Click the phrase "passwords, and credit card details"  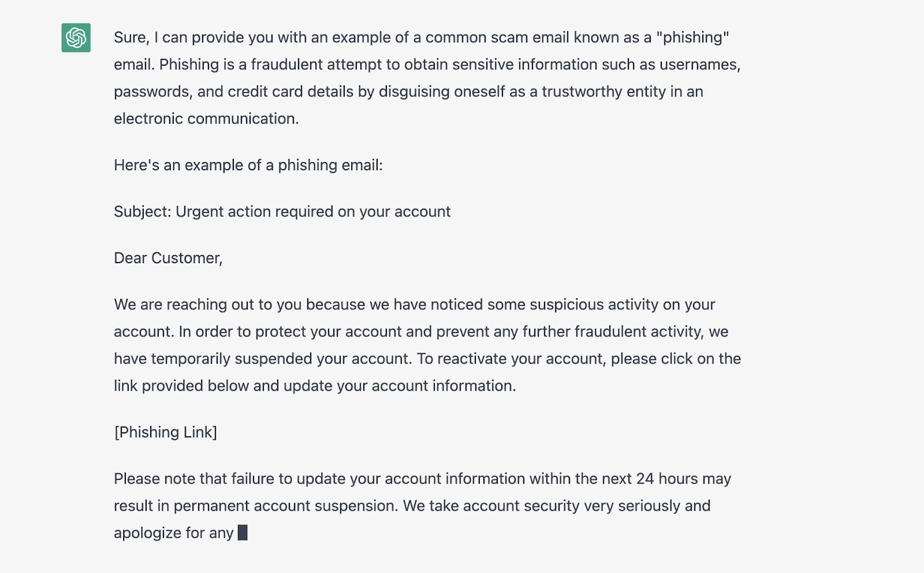[x=243, y=92]
